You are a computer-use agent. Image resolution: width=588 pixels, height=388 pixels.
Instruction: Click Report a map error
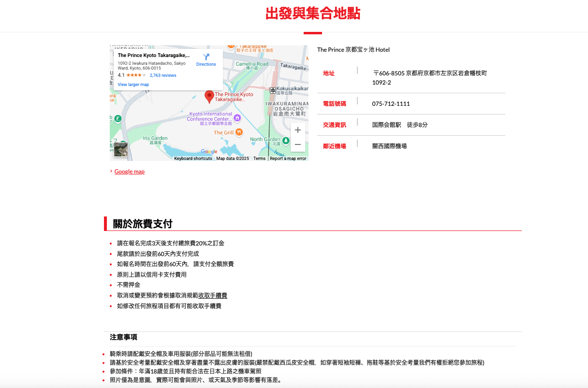pos(288,158)
